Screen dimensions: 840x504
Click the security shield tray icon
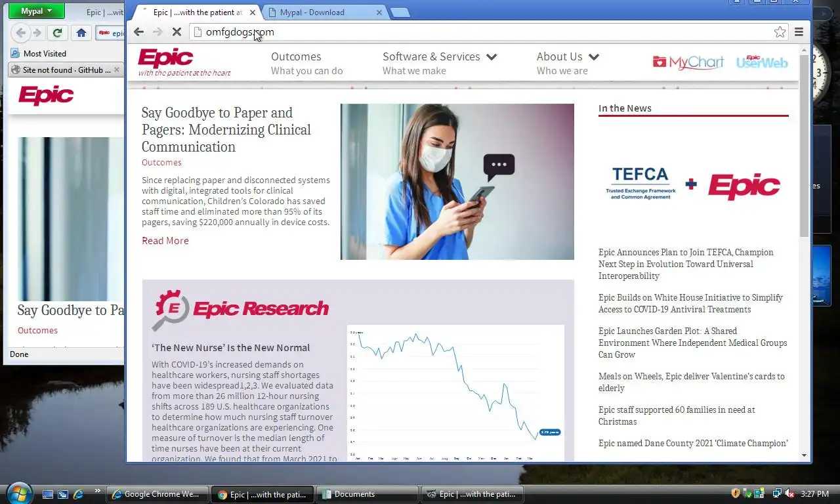point(736,493)
